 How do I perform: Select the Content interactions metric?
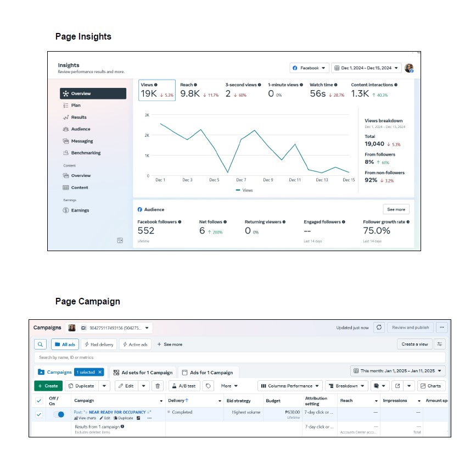(x=374, y=90)
